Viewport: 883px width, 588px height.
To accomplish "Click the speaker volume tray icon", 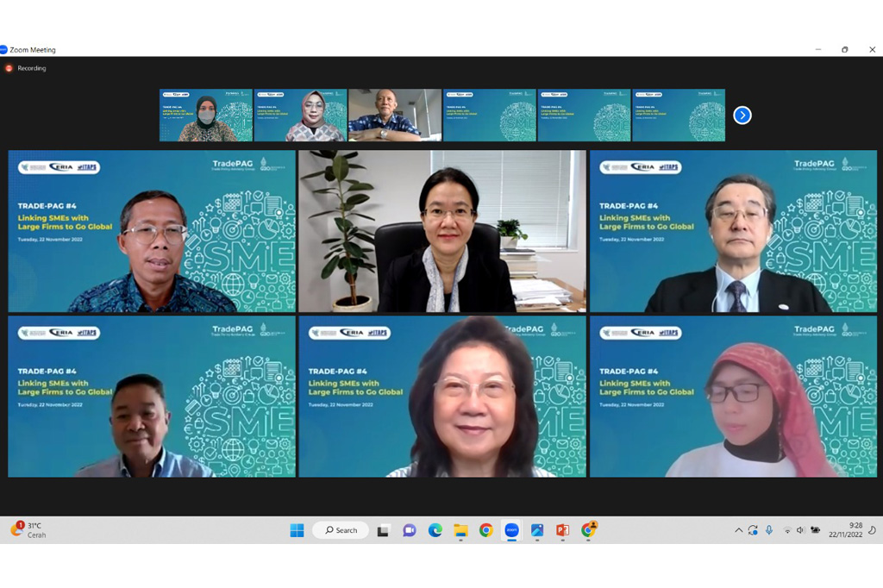I will pos(800,530).
